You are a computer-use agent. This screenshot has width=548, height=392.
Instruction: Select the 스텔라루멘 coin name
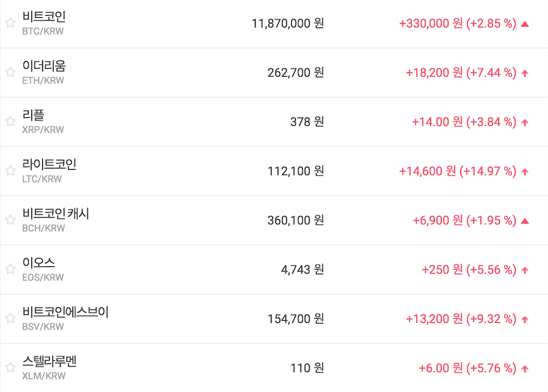tap(49, 361)
